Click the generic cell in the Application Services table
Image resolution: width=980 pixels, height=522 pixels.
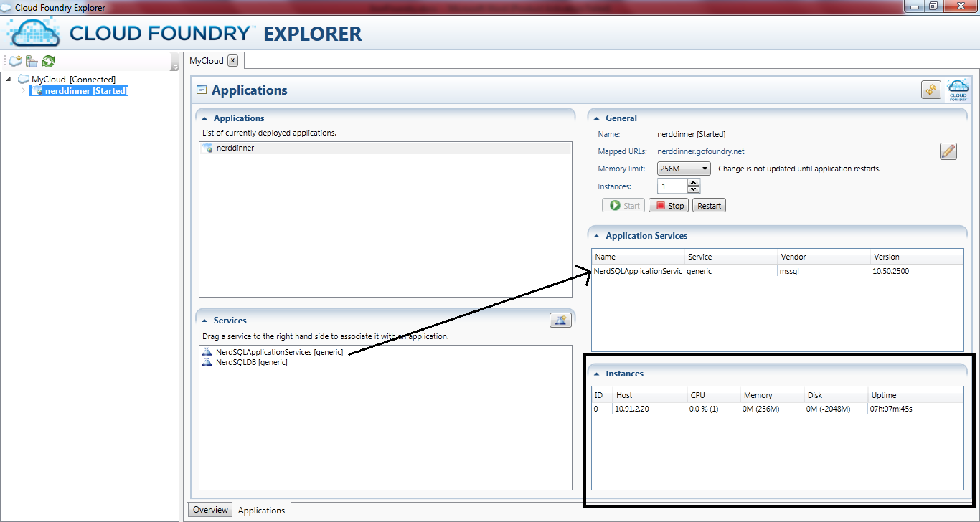[699, 271]
